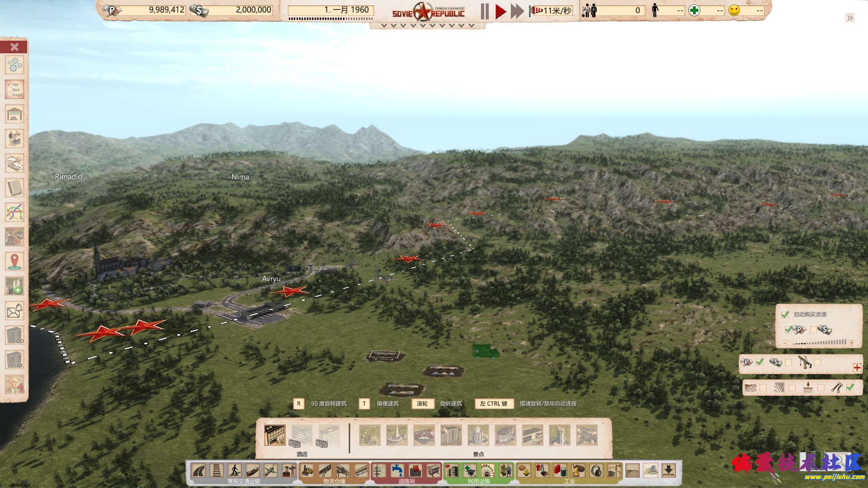Select the power lines pylon icon

click(x=379, y=471)
